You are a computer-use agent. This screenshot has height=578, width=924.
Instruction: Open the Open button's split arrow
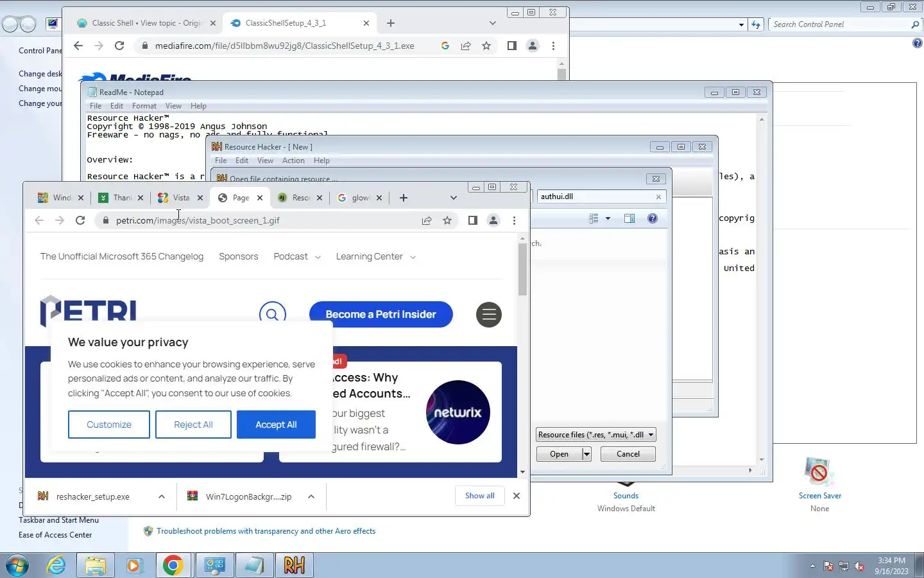pos(586,454)
